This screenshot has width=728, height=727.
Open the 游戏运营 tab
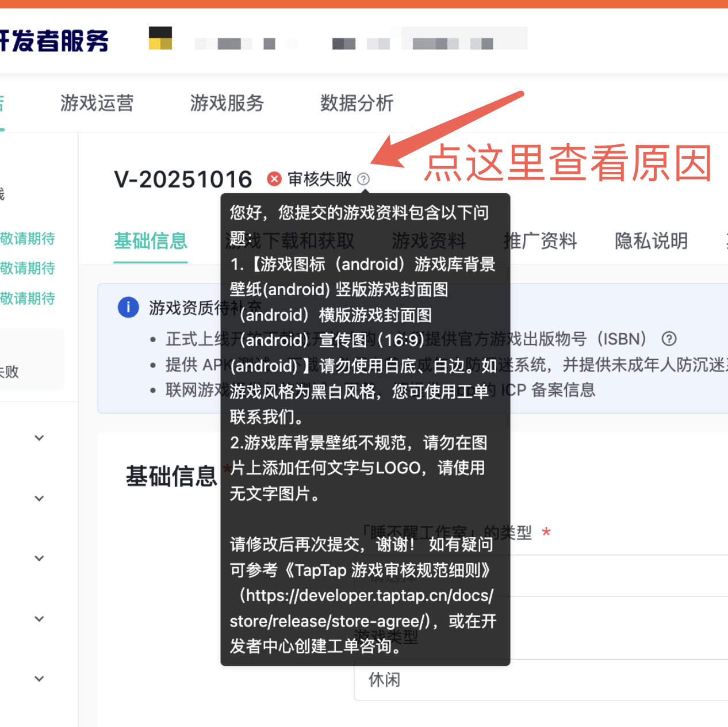(97, 104)
